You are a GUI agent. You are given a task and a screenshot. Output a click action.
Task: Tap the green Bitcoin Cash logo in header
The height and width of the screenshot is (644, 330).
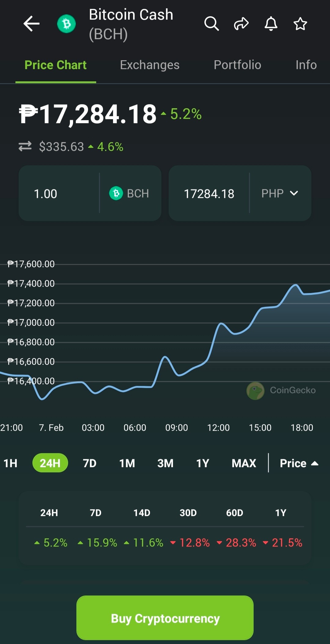tap(66, 24)
